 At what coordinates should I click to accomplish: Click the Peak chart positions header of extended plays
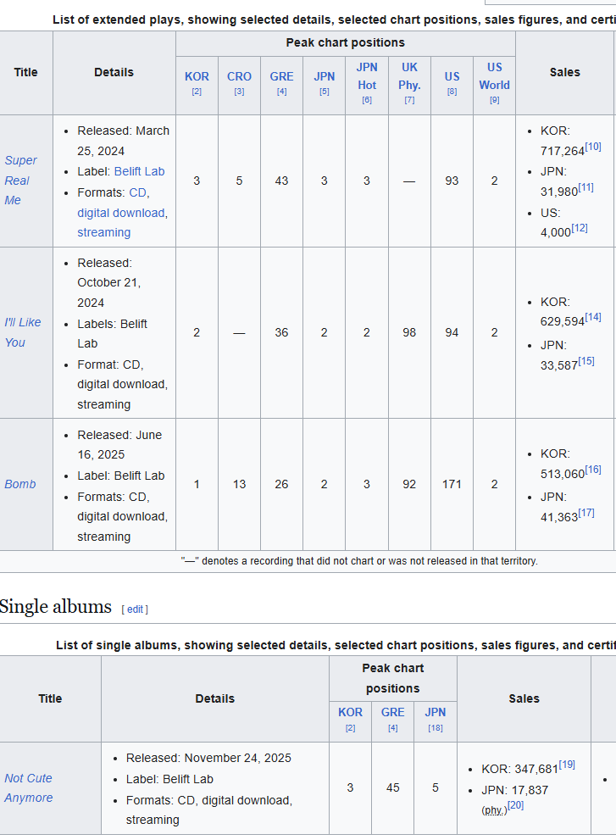346,43
